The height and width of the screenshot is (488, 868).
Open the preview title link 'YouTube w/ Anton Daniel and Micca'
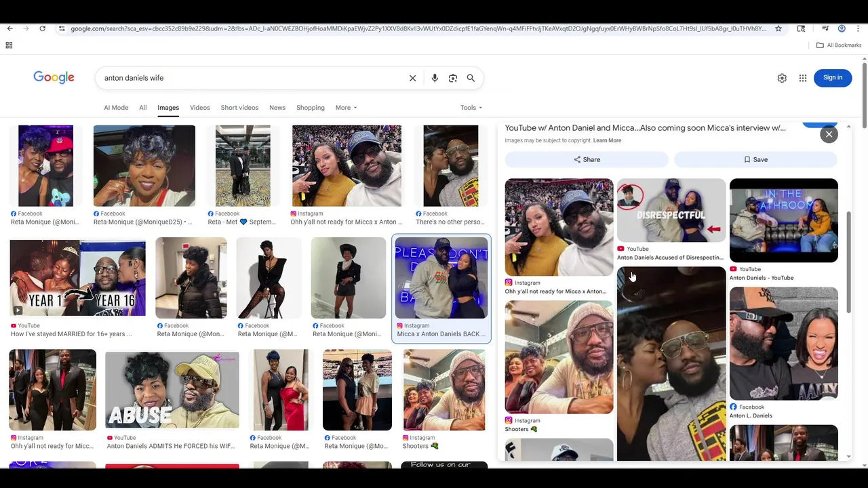(645, 127)
